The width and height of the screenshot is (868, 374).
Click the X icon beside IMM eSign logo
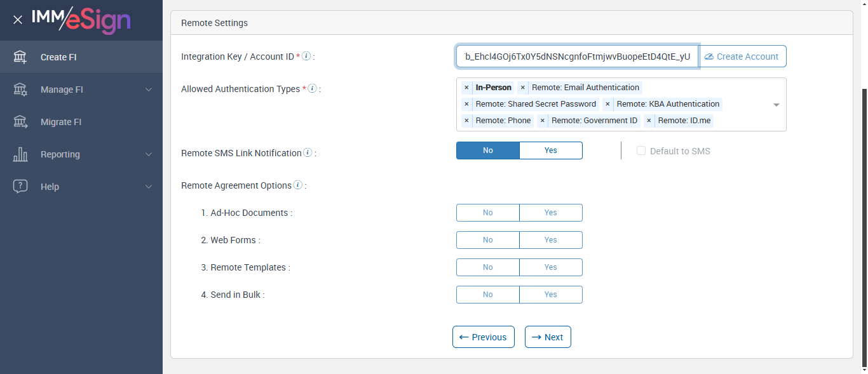point(18,20)
